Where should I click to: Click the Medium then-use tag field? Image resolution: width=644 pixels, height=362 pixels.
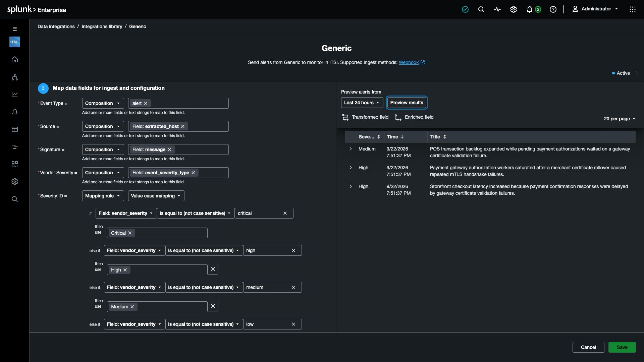(x=157, y=307)
